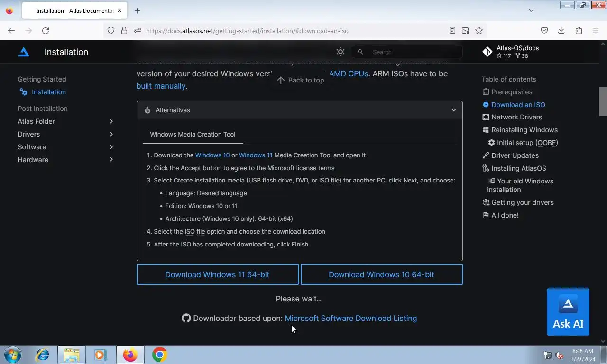Open the Ask AI assistant button

tap(568, 312)
